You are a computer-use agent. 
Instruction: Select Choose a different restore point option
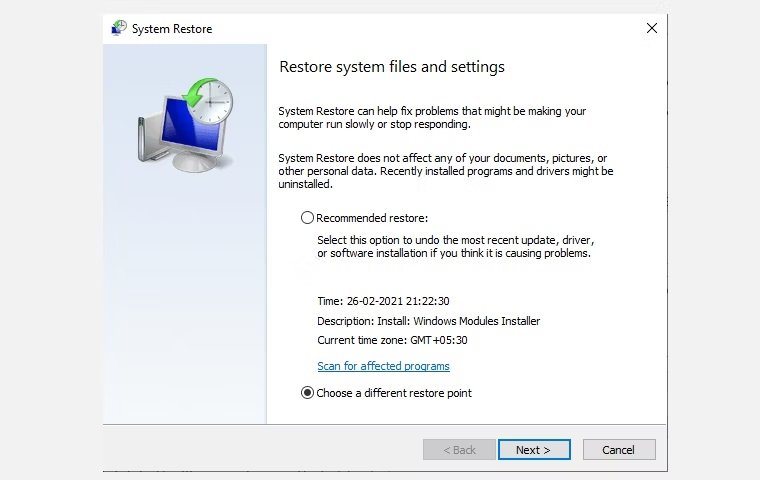(307, 393)
